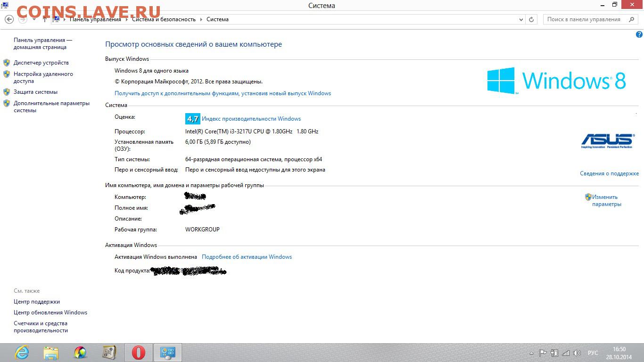Screen dimensions: 644x362
Task: Open the pencil-and-paper taskbar application
Action: 109,353
